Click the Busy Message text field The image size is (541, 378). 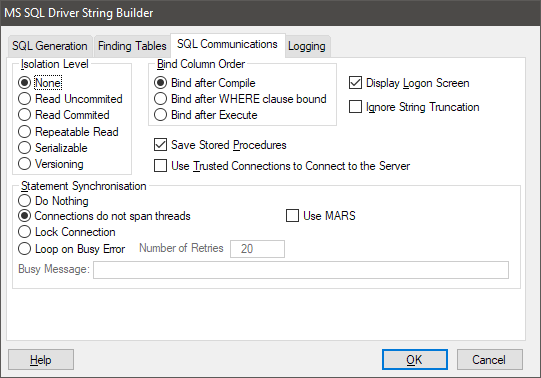click(x=301, y=270)
